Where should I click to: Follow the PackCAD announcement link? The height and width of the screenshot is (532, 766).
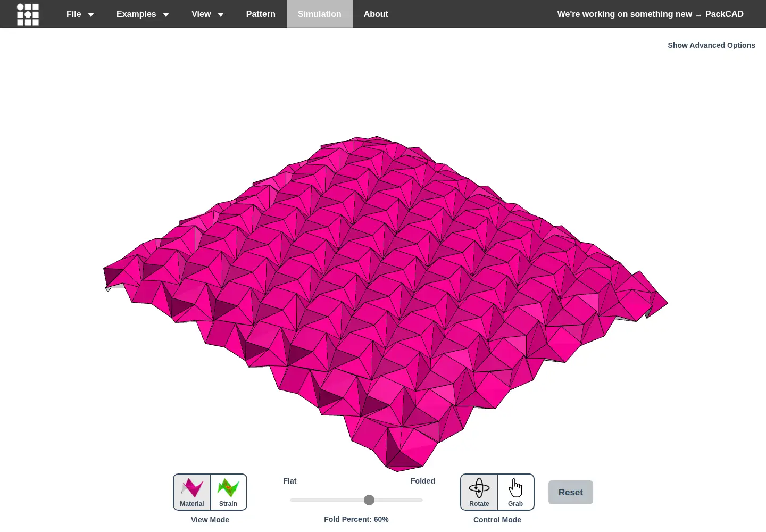tap(650, 14)
